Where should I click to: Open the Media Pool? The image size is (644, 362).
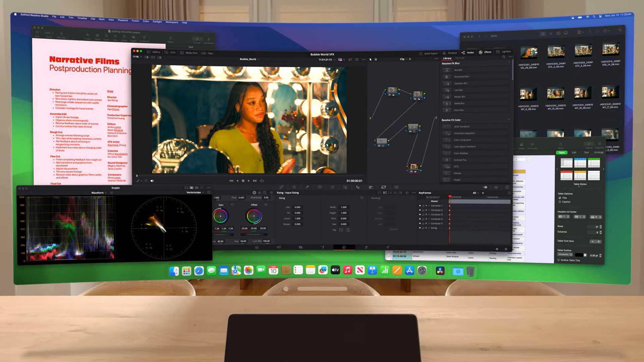[x=192, y=53]
